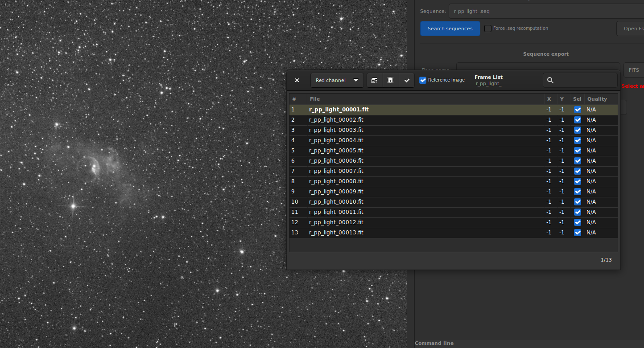The image size is (644, 348).
Task: Click N/A quality value for r_pp_light_00007.fit
Action: click(591, 171)
